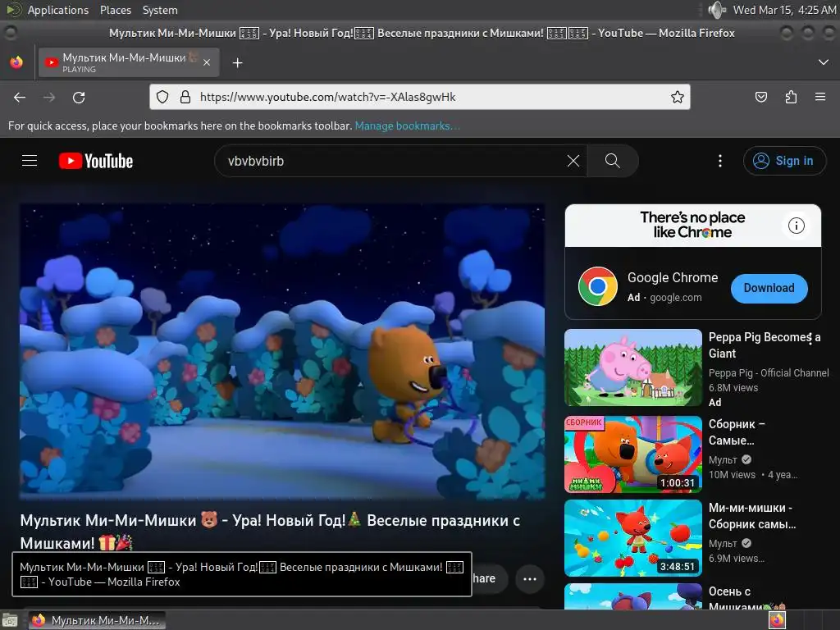Click the Sign in button
Image resolution: width=840 pixels, height=630 pixels.
click(x=784, y=161)
